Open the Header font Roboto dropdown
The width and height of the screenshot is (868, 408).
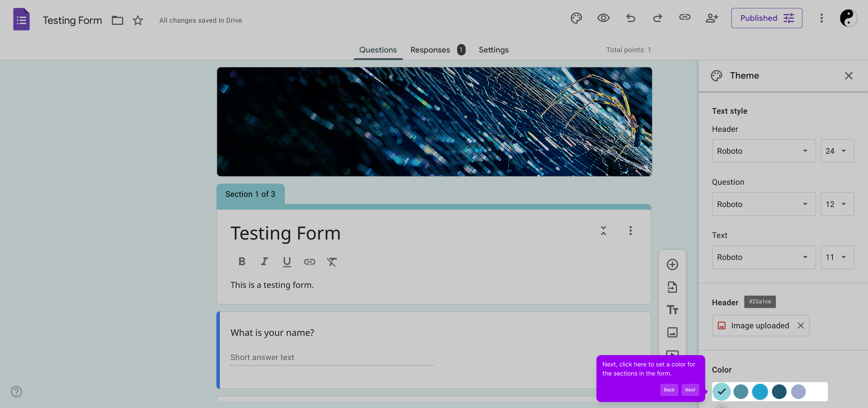(x=763, y=151)
